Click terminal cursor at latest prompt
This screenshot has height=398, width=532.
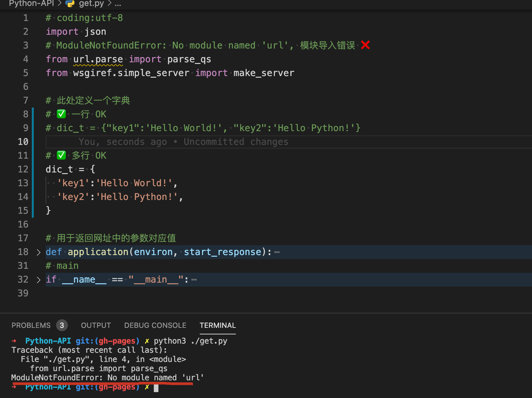pyautogui.click(x=156, y=388)
